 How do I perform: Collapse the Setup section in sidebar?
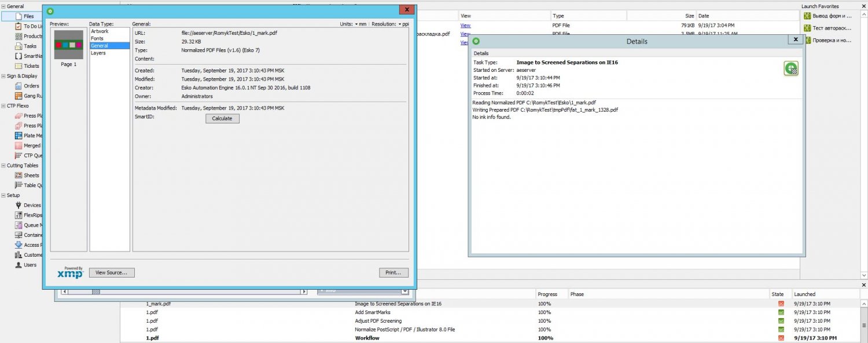click(x=3, y=195)
